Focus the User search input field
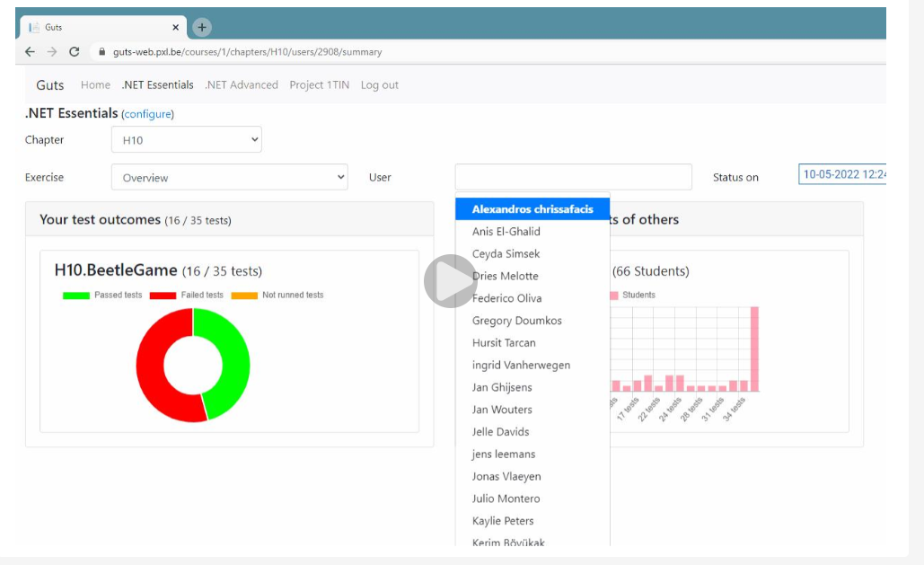 pyautogui.click(x=574, y=177)
